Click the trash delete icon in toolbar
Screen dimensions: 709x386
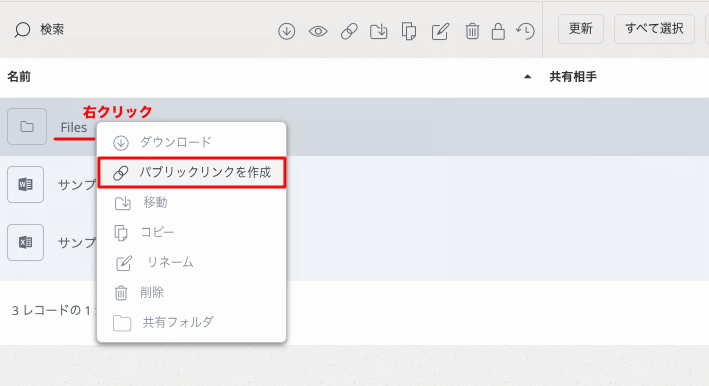point(472,31)
